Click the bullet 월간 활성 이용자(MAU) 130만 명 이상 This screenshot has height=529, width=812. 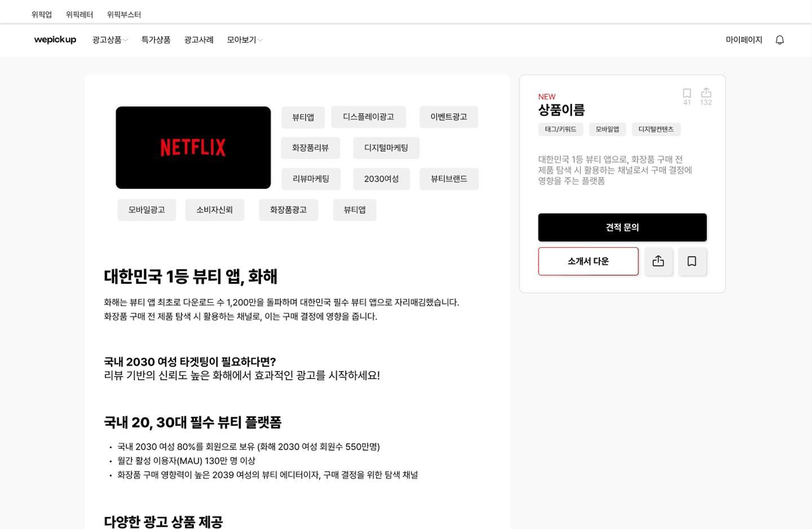pyautogui.click(x=187, y=461)
